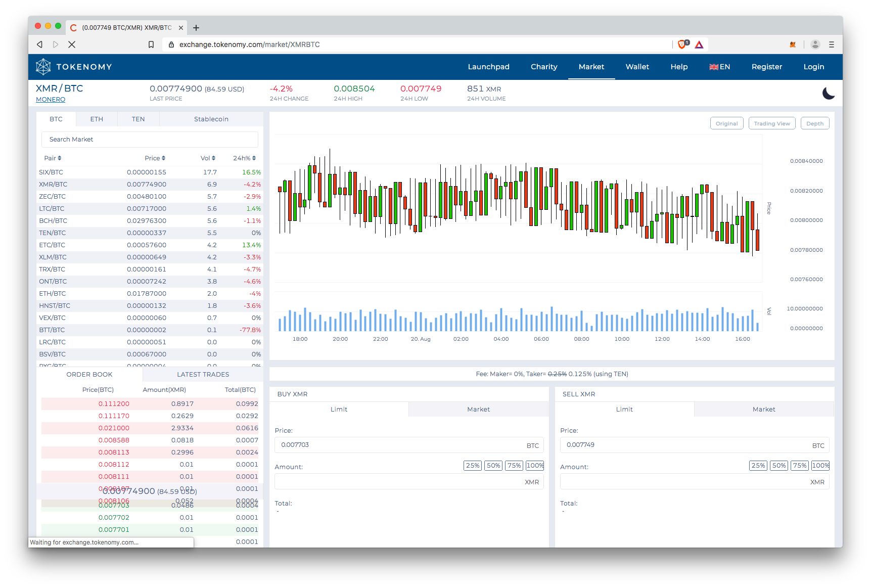This screenshot has height=588, width=871.
Task: Select the BTT/BTC market row
Action: point(150,330)
